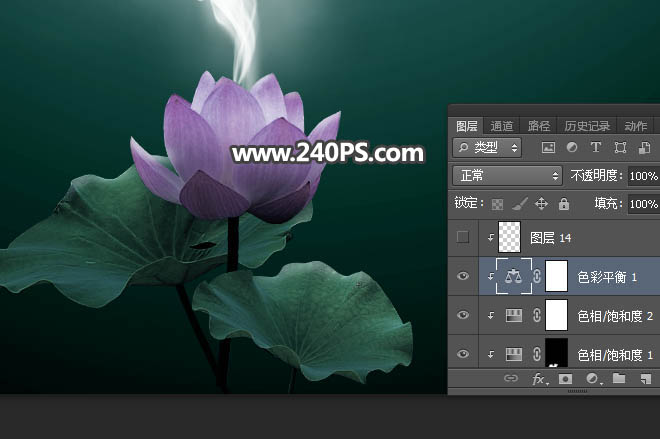The image size is (660, 439).
Task: Open the 类型 filter type dropdown
Action: coord(487,147)
